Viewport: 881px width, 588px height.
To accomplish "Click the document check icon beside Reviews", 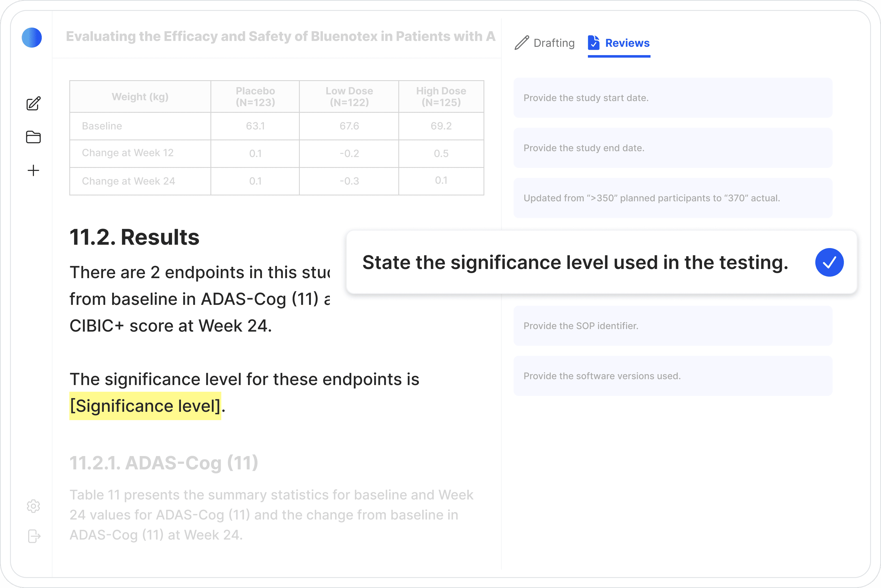I will tap(594, 43).
